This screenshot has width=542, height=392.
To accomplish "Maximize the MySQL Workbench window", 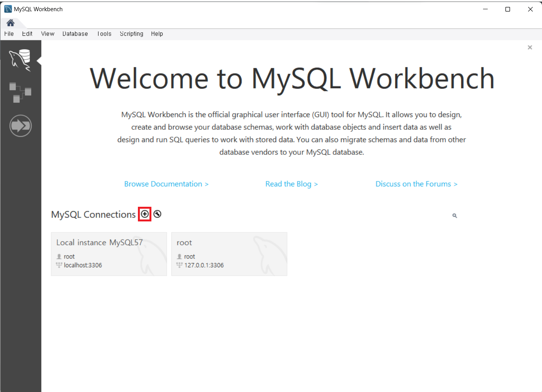I will click(508, 9).
